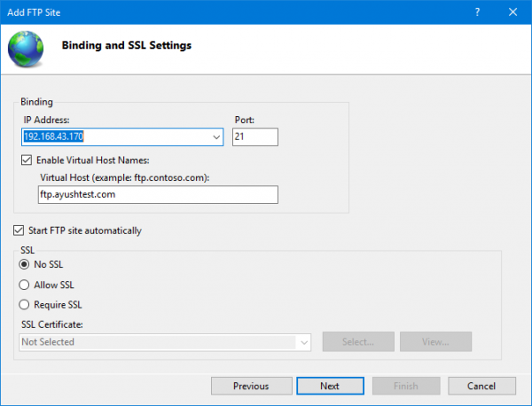Proceed with the Next button

coord(330,386)
